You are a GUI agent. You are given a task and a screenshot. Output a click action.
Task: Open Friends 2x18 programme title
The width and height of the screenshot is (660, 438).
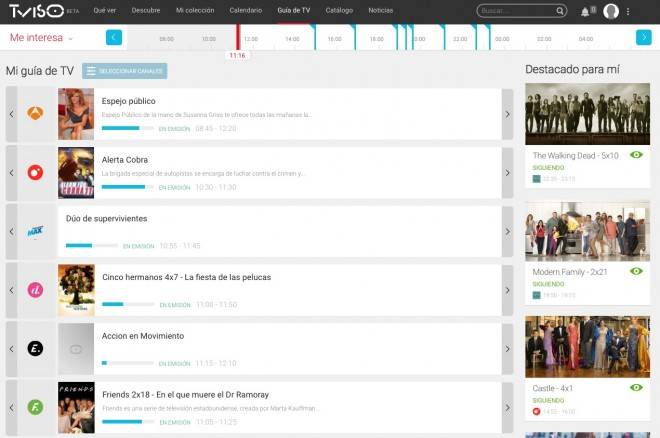(x=185, y=395)
